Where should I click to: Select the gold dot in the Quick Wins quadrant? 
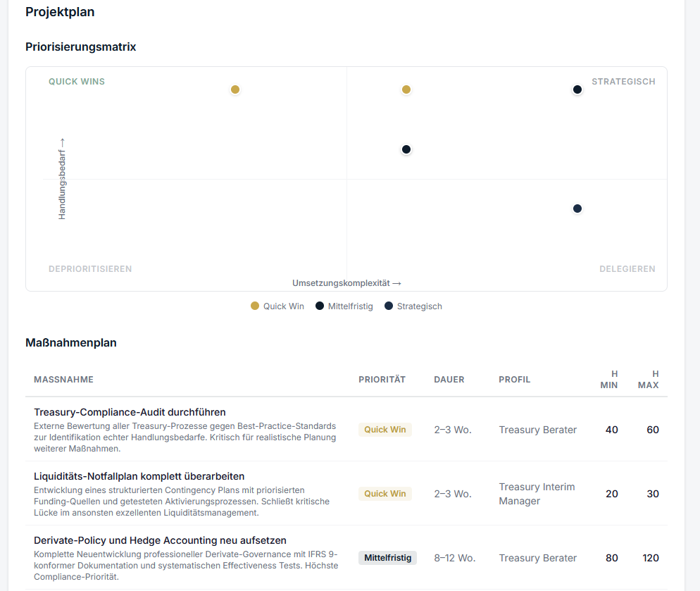235,89
